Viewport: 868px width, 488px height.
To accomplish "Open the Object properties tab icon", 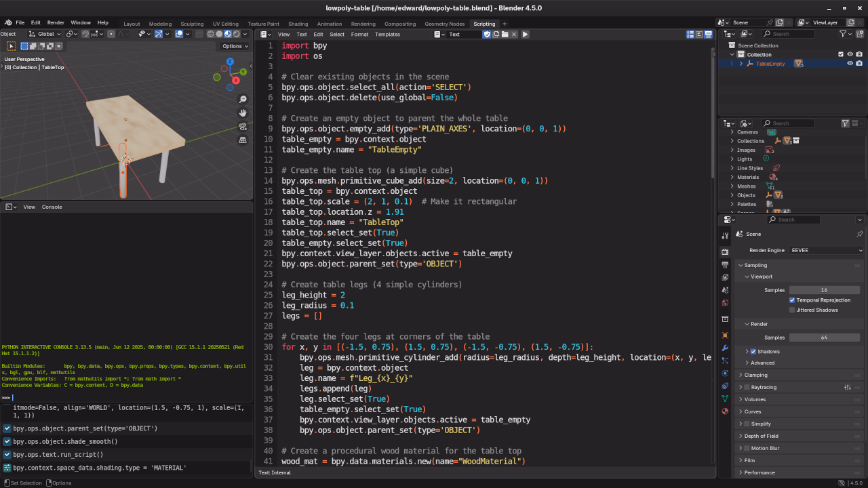I will 725,335.
